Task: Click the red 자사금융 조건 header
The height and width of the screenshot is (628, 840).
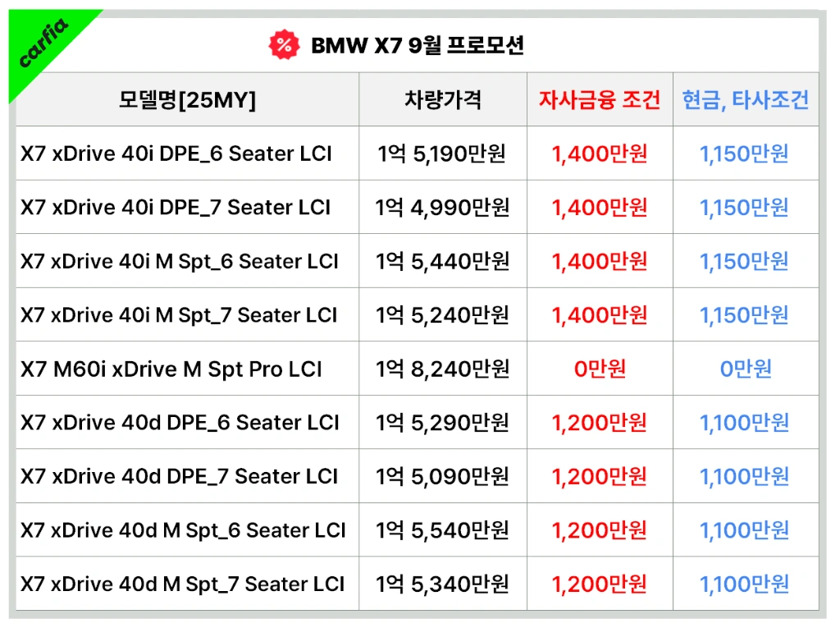Action: [600, 100]
